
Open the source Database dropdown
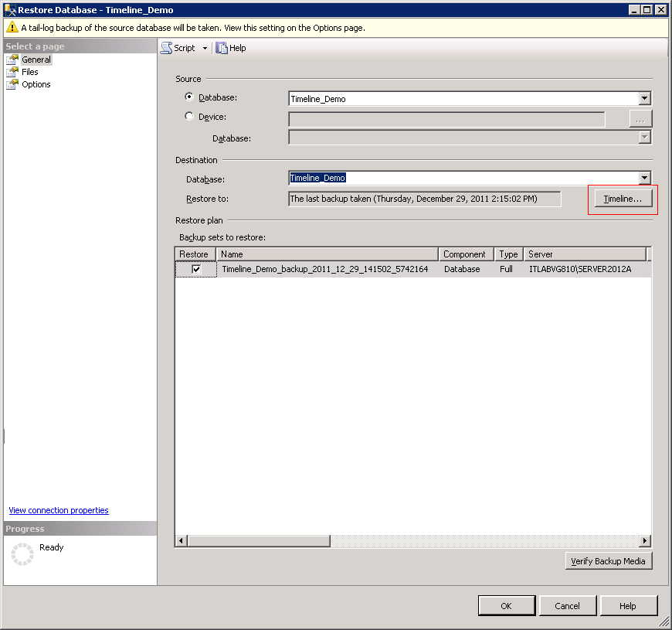[x=644, y=99]
